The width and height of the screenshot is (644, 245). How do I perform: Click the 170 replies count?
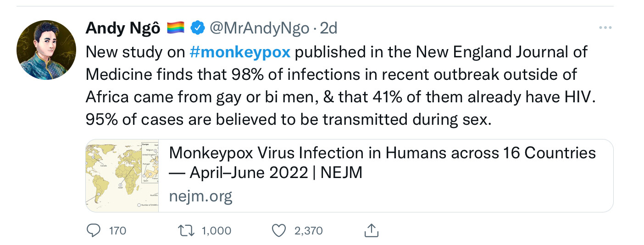[117, 230]
